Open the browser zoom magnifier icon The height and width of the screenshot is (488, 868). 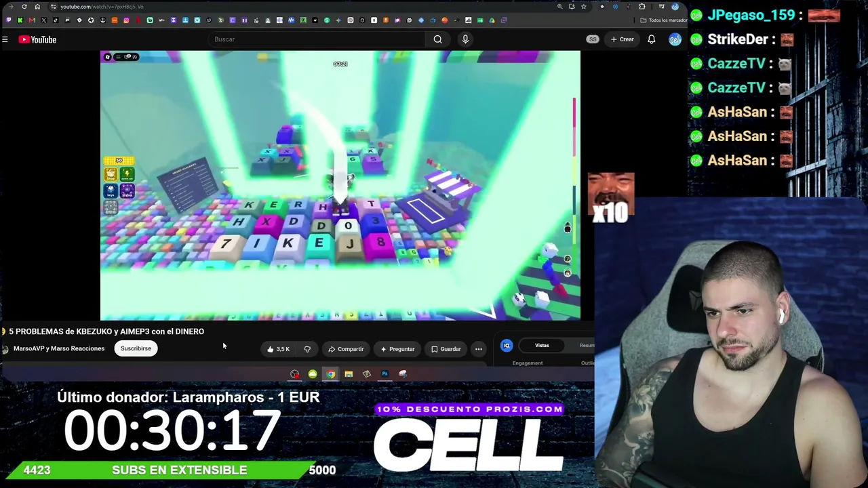point(559,7)
